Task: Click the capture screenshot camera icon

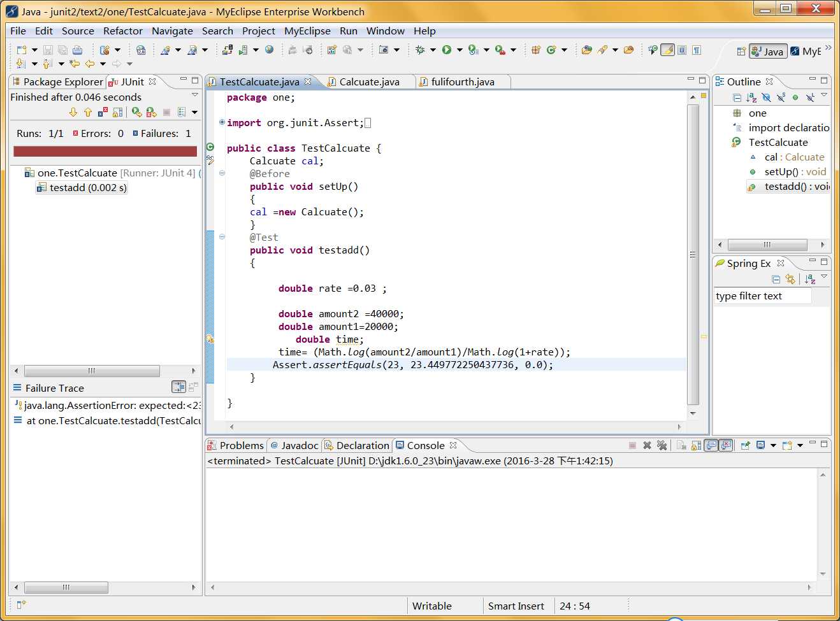Action: point(383,50)
